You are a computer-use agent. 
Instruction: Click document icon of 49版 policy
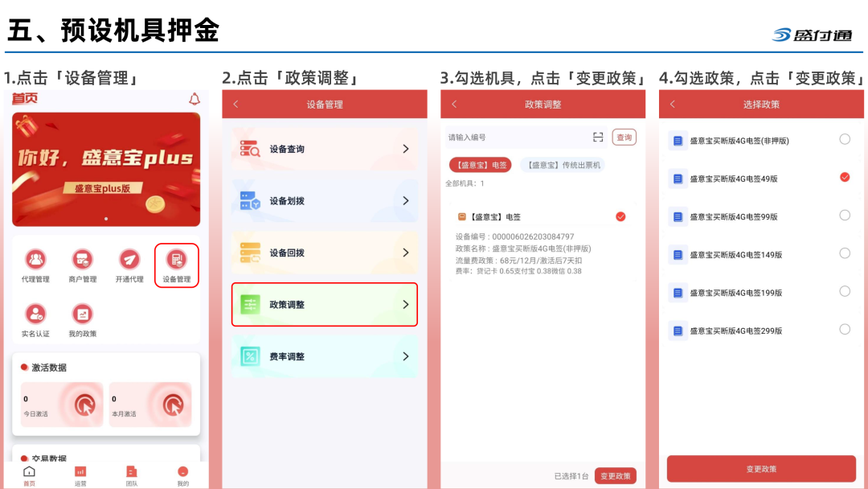point(678,179)
